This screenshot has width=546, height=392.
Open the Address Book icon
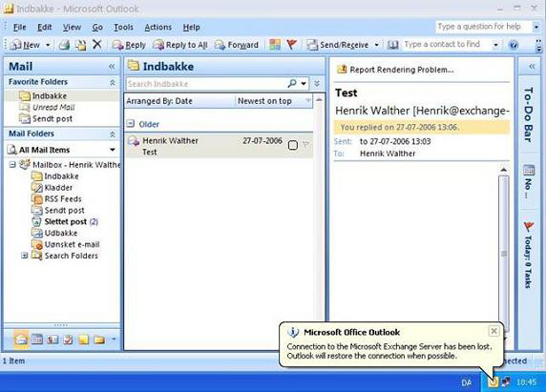pyautogui.click(x=393, y=45)
